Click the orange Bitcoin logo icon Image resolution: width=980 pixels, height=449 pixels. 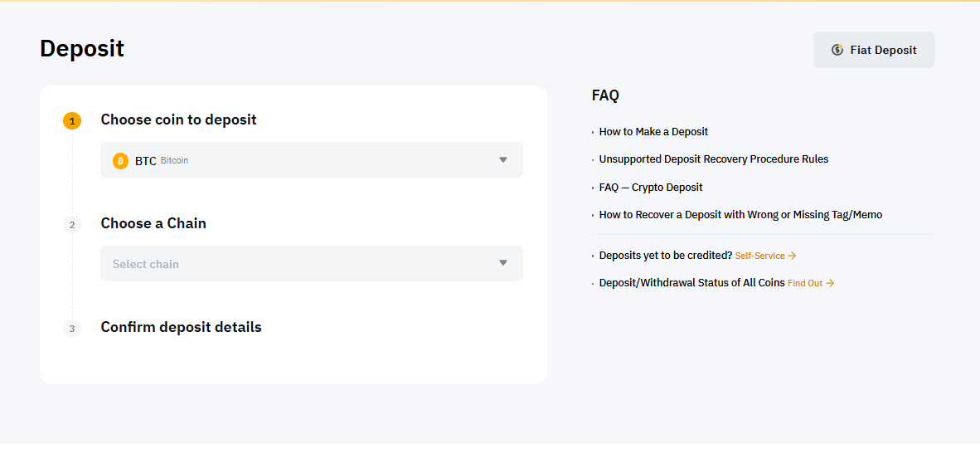120,160
